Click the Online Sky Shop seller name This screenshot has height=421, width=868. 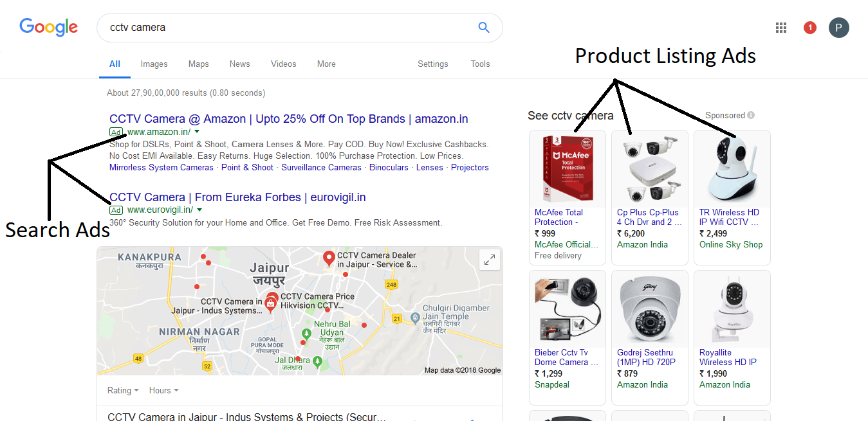[x=731, y=244]
